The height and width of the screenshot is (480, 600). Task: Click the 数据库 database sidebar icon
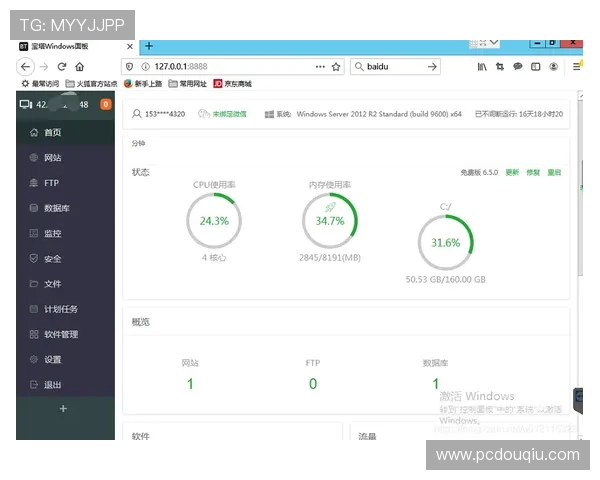coord(34,208)
